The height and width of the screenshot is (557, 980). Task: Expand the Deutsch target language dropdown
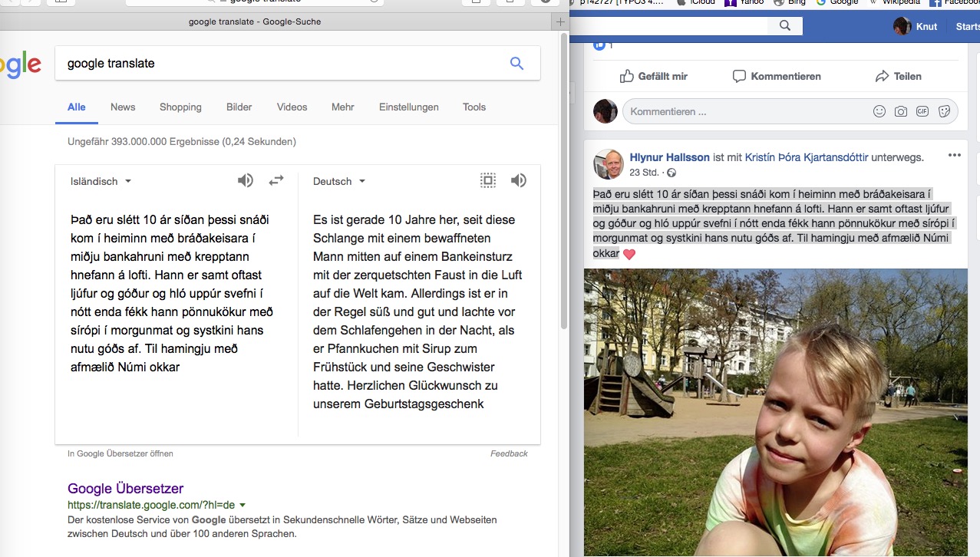pyautogui.click(x=338, y=182)
